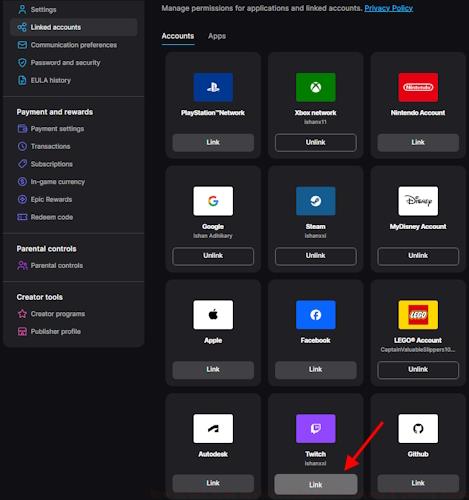
Task: Click the Steam logo tile
Action: tap(315, 201)
